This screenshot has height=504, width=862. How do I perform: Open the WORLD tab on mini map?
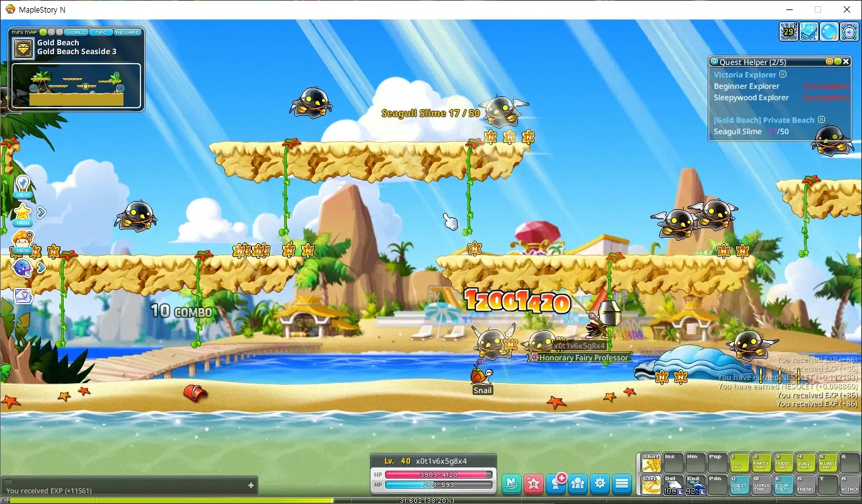coord(76,32)
